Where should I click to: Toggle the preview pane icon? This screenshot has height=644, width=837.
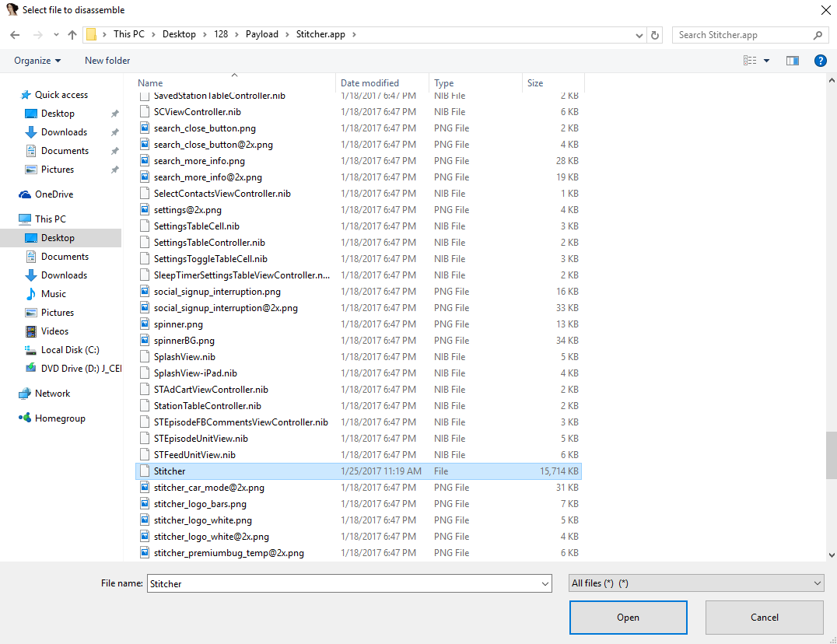click(792, 61)
